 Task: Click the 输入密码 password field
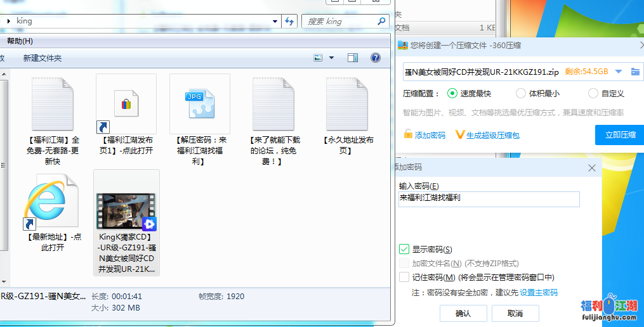point(489,199)
